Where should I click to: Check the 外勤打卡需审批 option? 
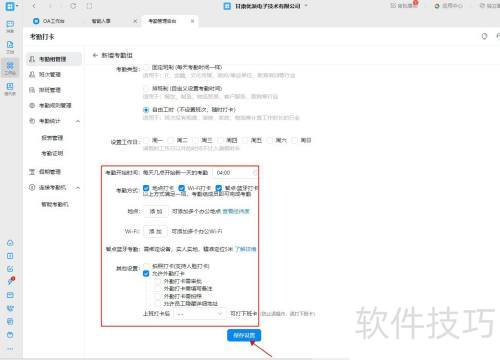[x=157, y=281]
